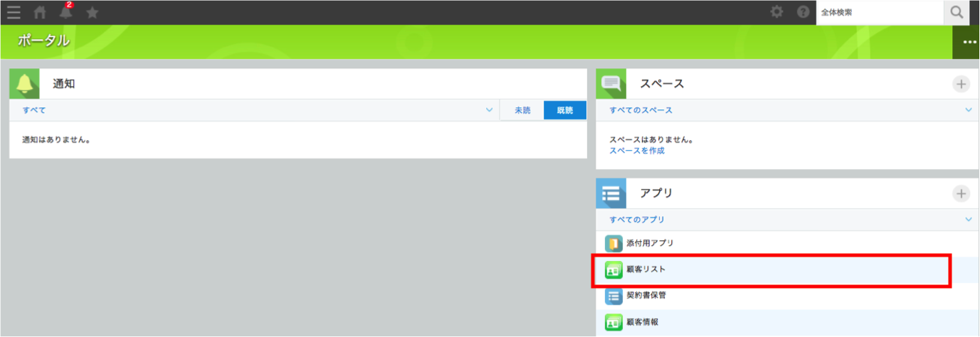Open help question mark icon
Viewport: 980px width, 337px height.
pos(803,12)
